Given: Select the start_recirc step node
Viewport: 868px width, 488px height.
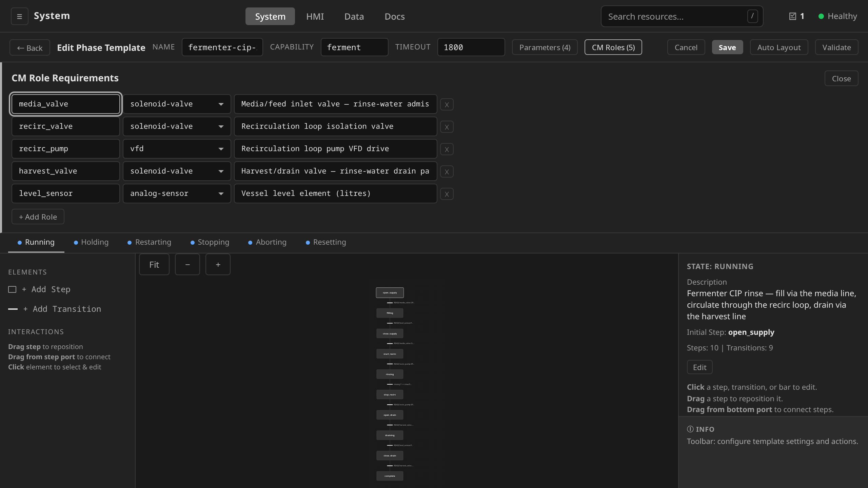Looking at the screenshot, I should tap(390, 354).
